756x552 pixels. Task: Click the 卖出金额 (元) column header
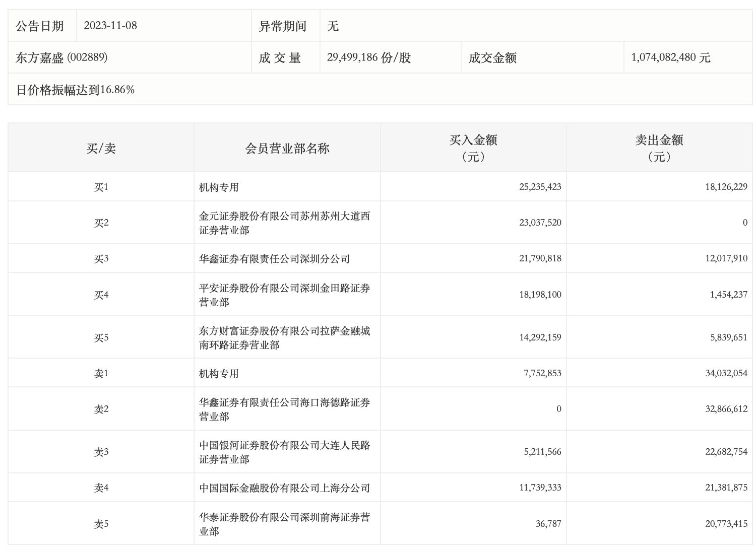659,148
